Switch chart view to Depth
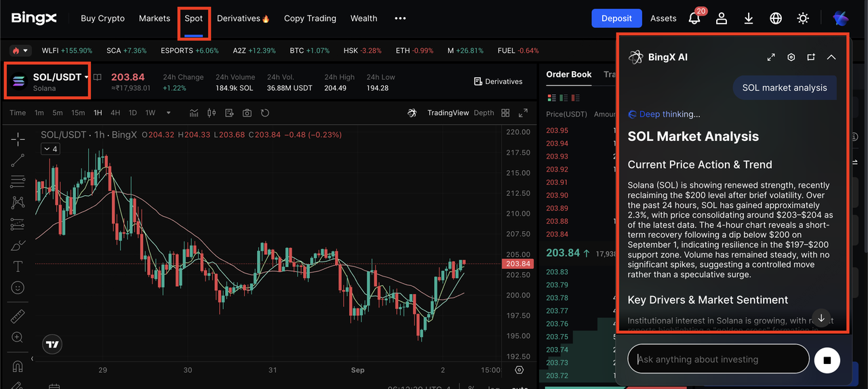 click(x=484, y=113)
